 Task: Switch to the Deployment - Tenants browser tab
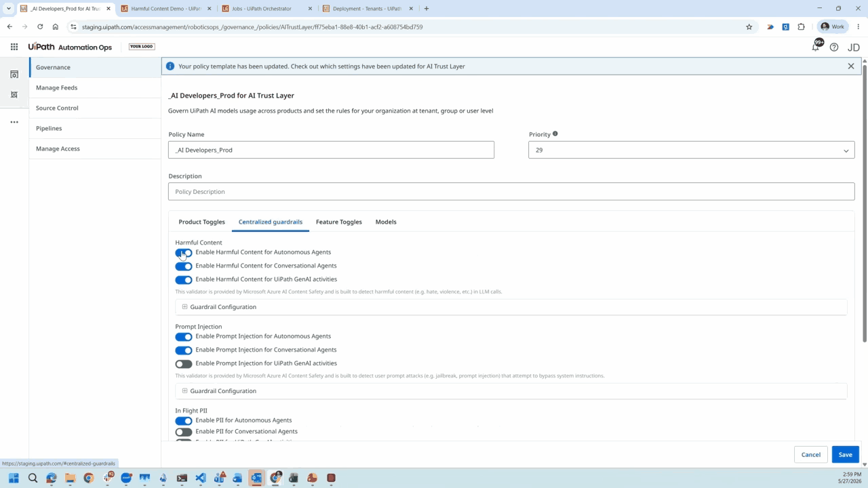(x=368, y=9)
